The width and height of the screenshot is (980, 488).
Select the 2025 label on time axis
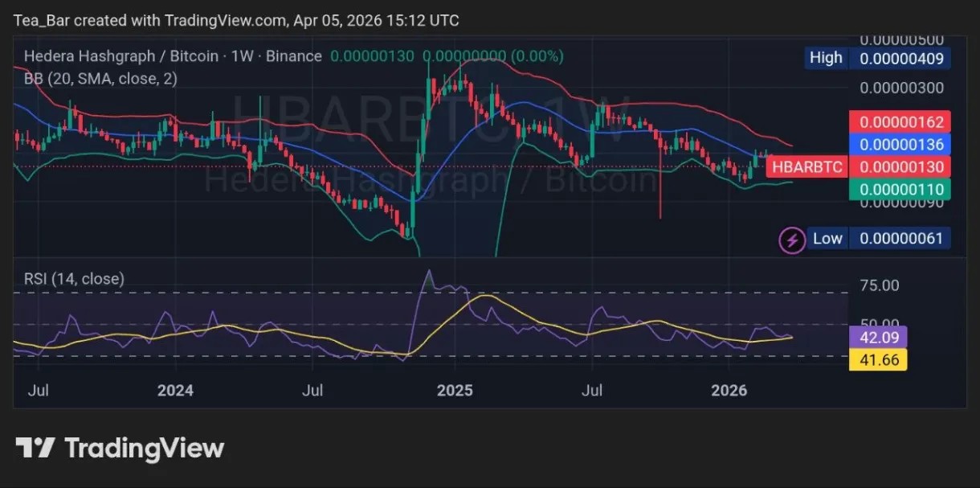point(454,391)
